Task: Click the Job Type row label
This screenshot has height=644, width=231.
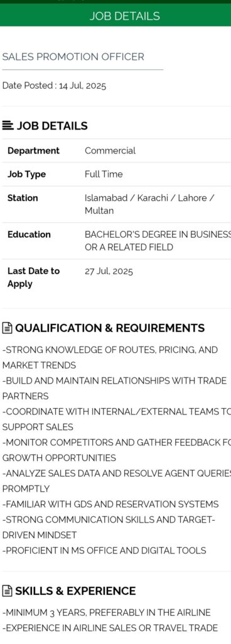Action: click(x=26, y=174)
